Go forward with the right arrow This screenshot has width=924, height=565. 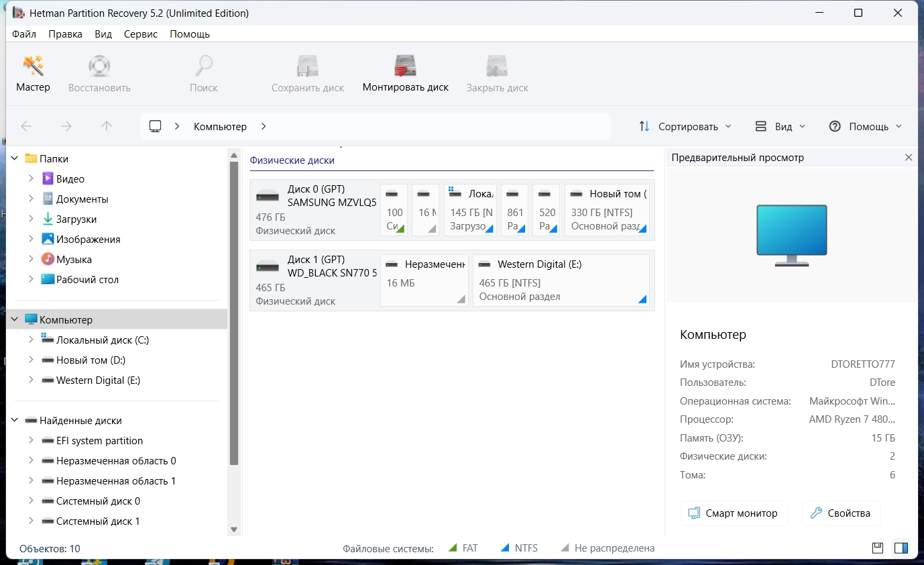click(x=66, y=126)
